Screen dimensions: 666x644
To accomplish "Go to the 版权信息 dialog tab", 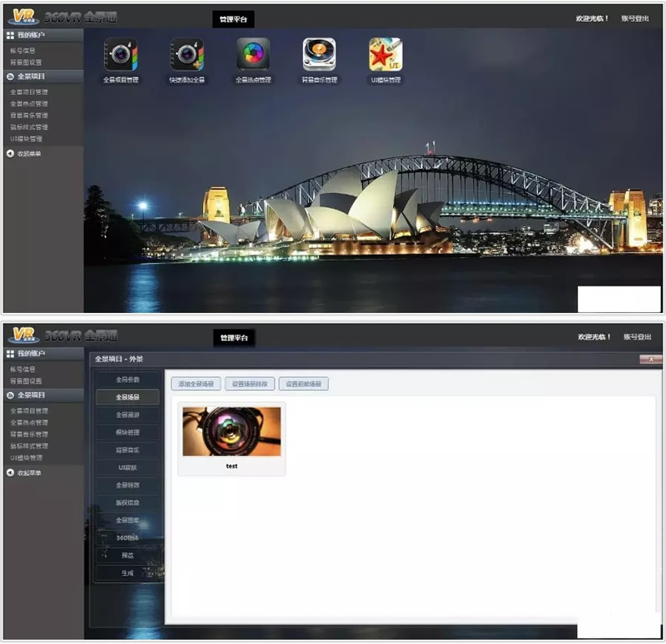I will [x=127, y=503].
